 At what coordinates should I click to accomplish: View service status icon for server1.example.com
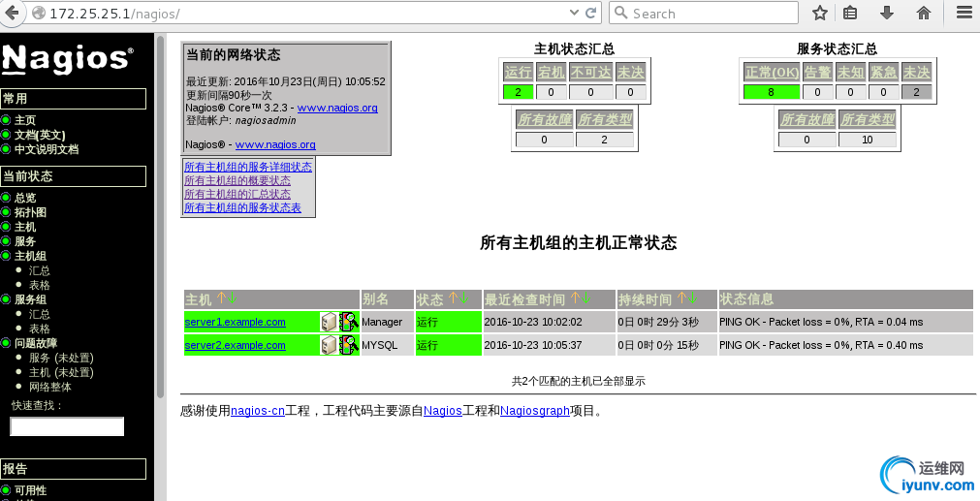point(349,322)
